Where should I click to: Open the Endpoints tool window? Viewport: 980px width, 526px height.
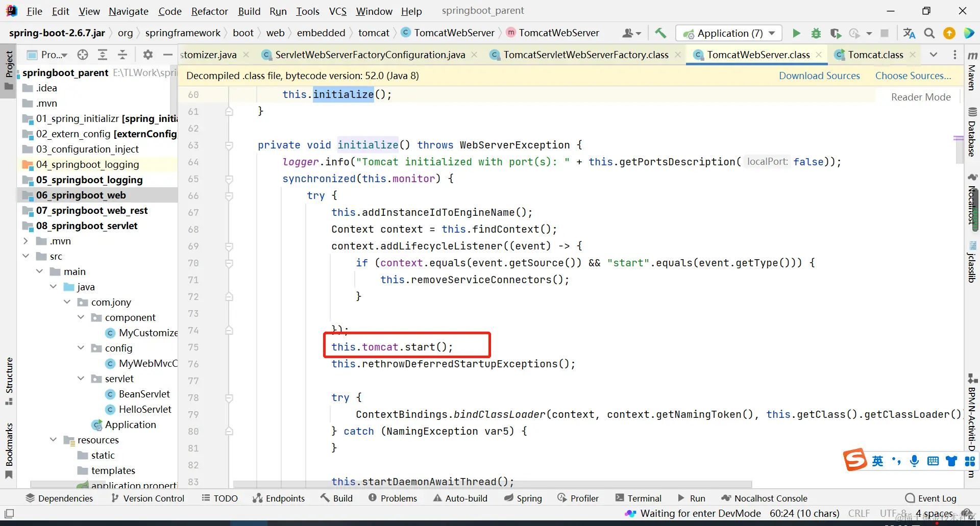tap(279, 498)
